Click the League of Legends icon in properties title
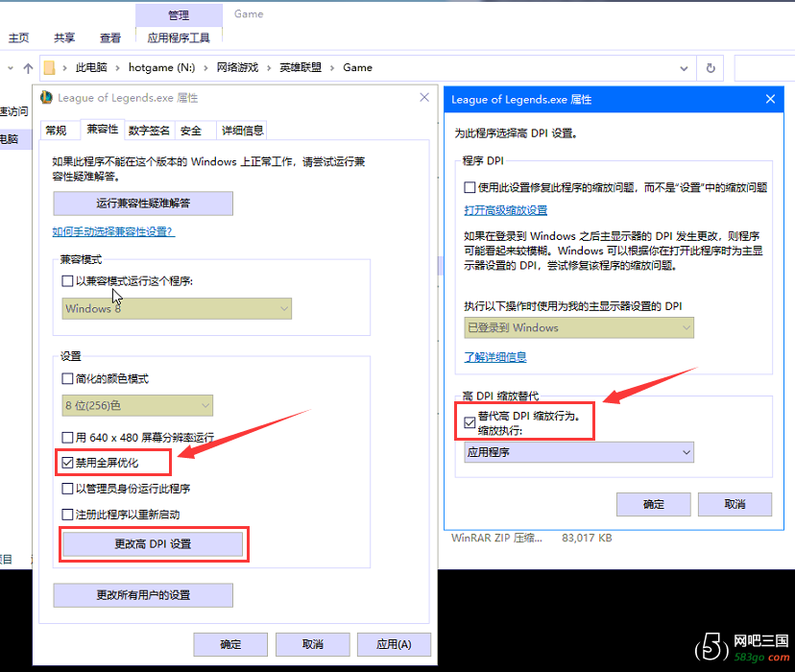 pos(46,97)
